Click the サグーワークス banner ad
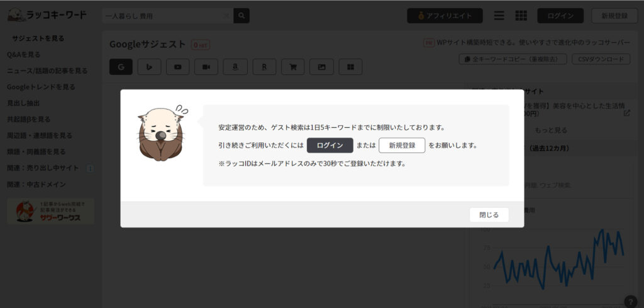The width and height of the screenshot is (644, 308). click(x=50, y=212)
